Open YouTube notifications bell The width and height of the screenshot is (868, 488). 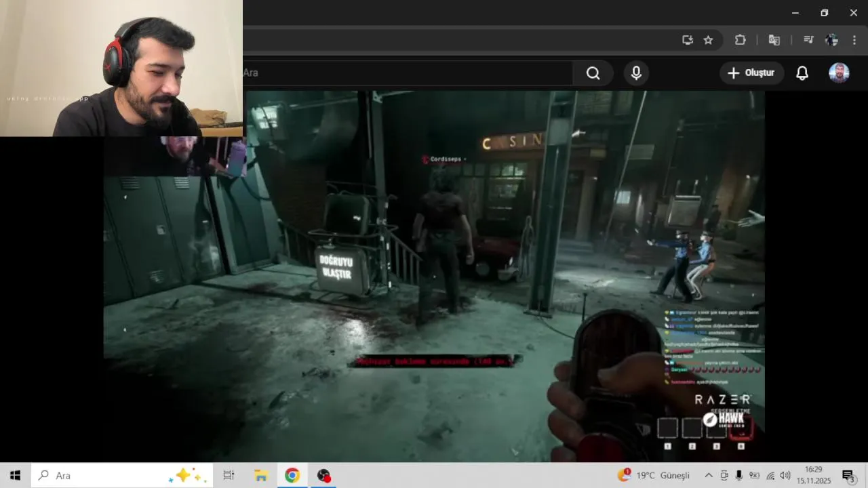(x=802, y=73)
